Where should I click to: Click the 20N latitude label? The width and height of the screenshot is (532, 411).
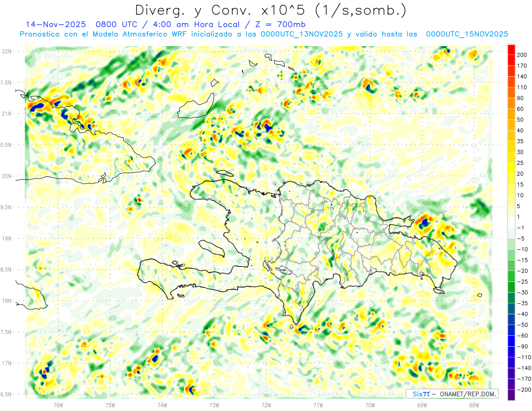(x=7, y=176)
